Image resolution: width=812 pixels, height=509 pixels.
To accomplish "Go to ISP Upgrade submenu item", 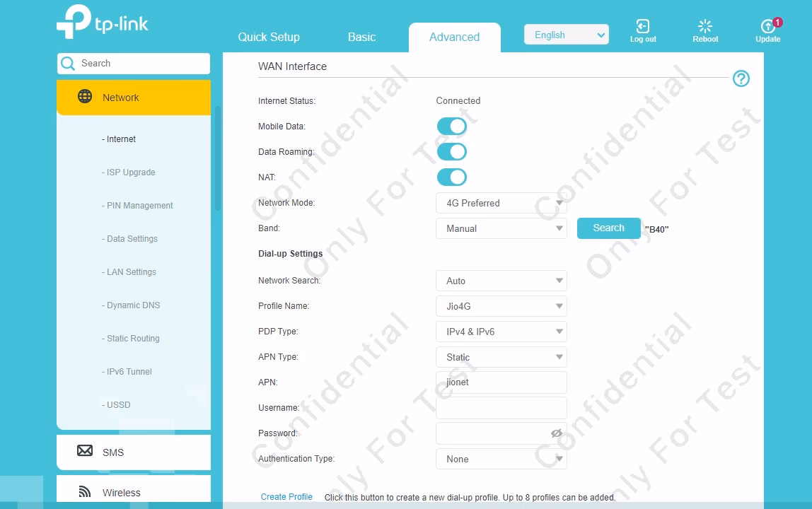I will [x=129, y=172].
